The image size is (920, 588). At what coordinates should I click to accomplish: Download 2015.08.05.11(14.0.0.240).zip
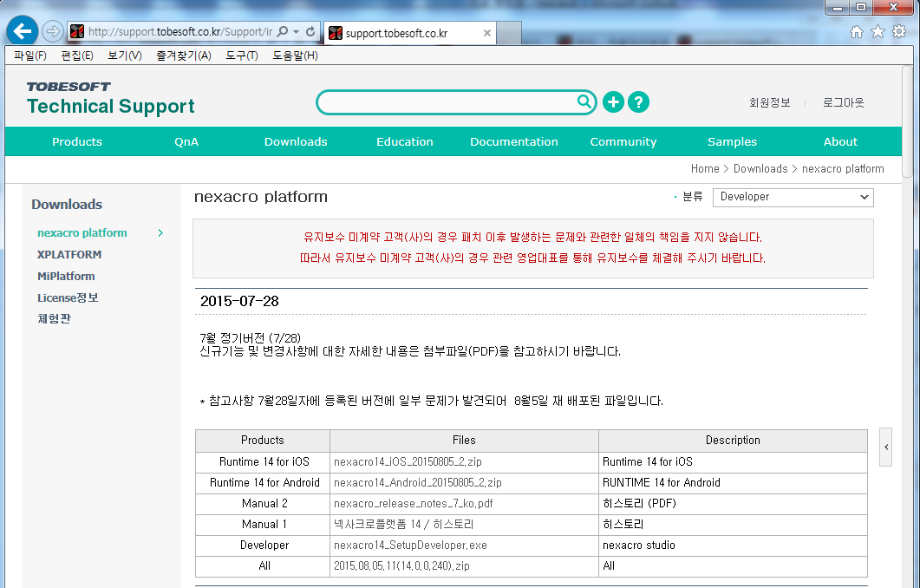point(401,566)
